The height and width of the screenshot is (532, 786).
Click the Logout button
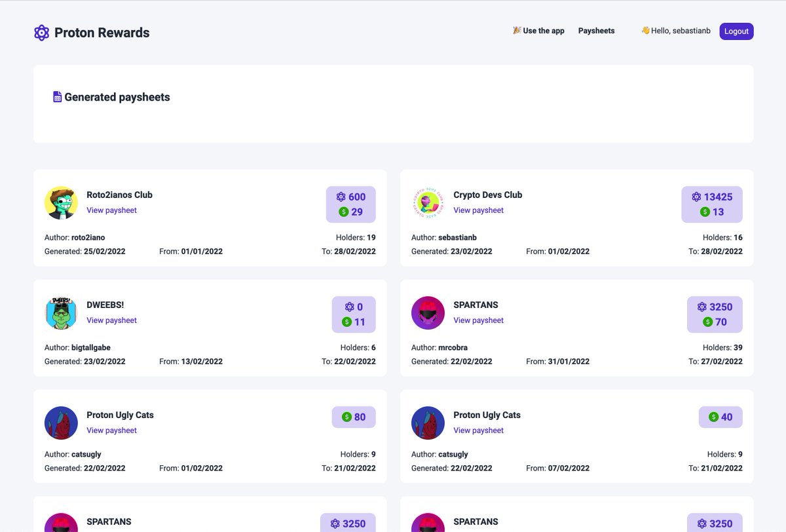(736, 31)
